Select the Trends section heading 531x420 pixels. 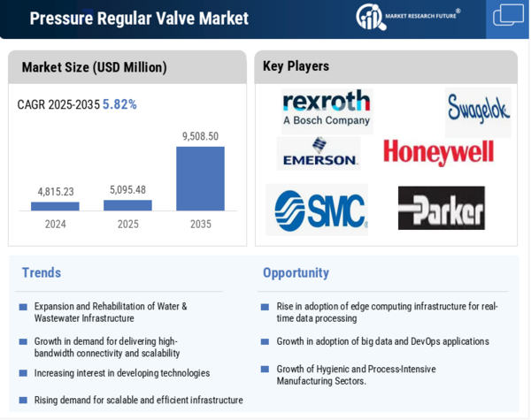coord(42,272)
